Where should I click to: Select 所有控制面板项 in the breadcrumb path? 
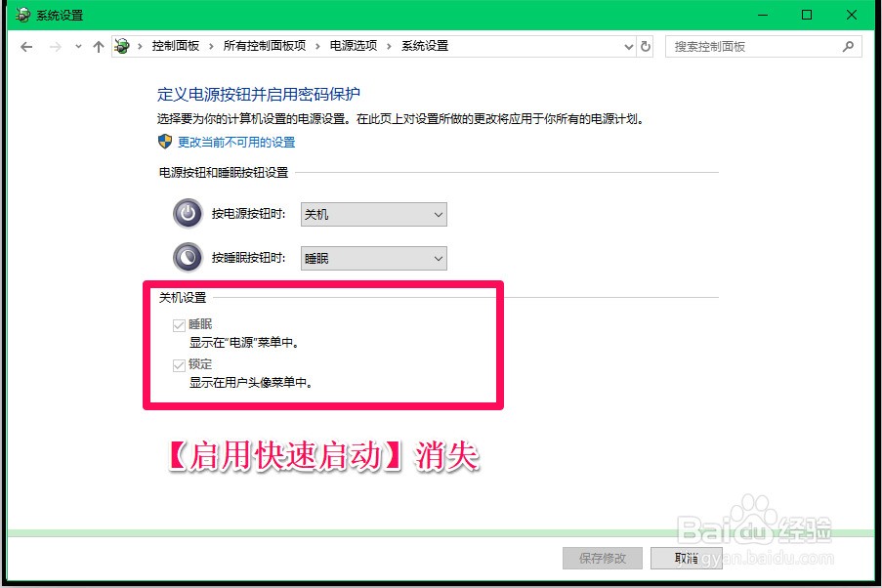click(x=265, y=46)
